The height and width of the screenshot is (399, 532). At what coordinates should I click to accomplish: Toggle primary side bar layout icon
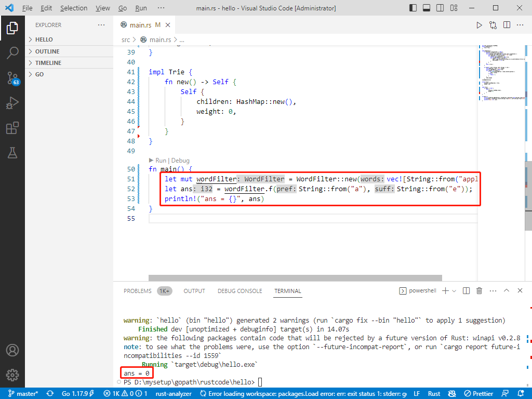point(413,8)
